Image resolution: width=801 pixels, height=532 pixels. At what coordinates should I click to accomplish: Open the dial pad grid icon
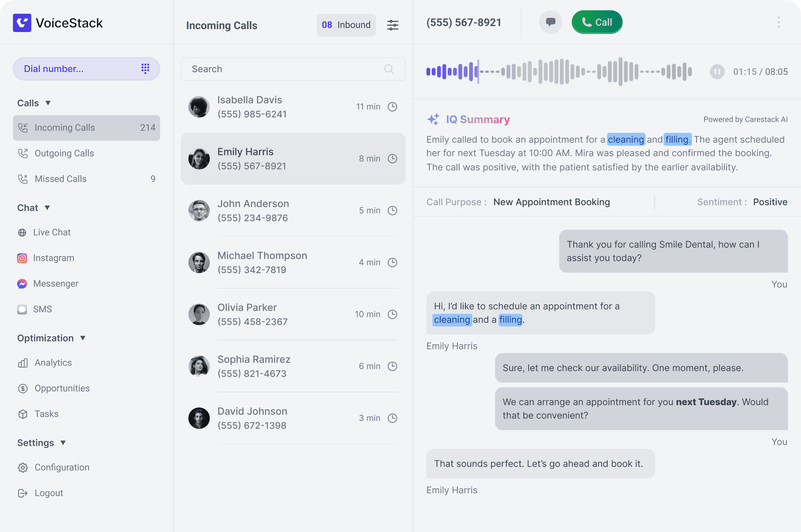(x=145, y=69)
